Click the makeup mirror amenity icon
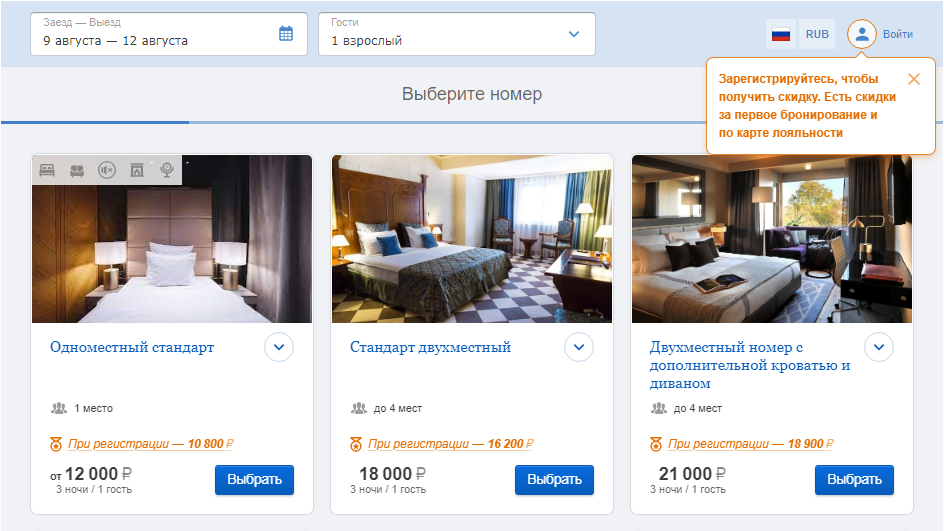Viewport: 944px width, 531px height. point(167,170)
